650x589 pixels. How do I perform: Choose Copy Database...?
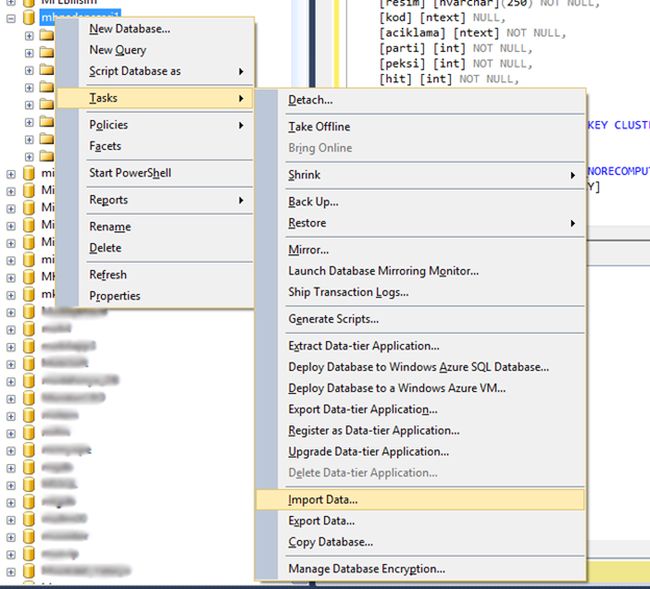click(420, 542)
